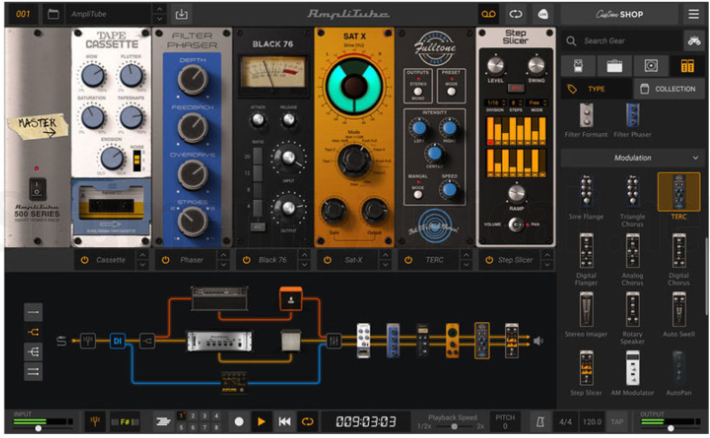
Task: Pick the Filter Phaser gear item
Action: (x=633, y=120)
